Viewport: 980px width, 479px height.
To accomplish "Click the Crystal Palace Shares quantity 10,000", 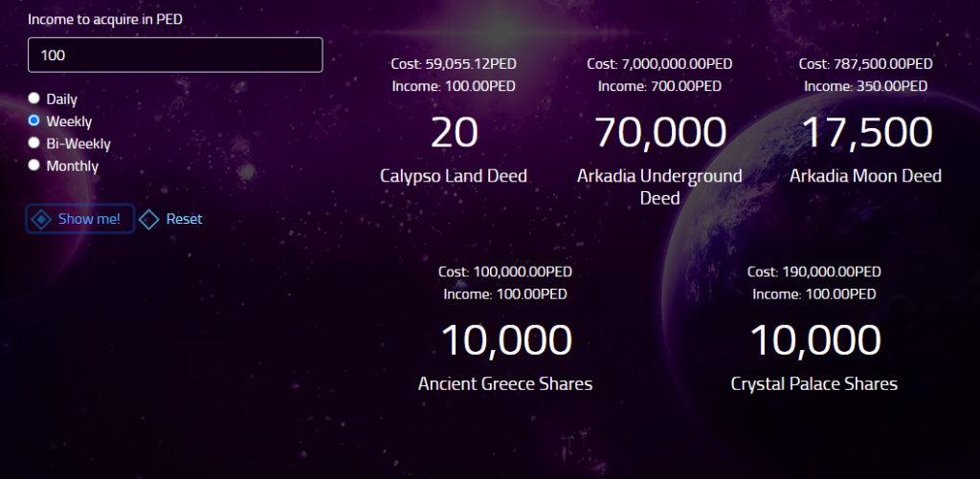I will (x=815, y=340).
